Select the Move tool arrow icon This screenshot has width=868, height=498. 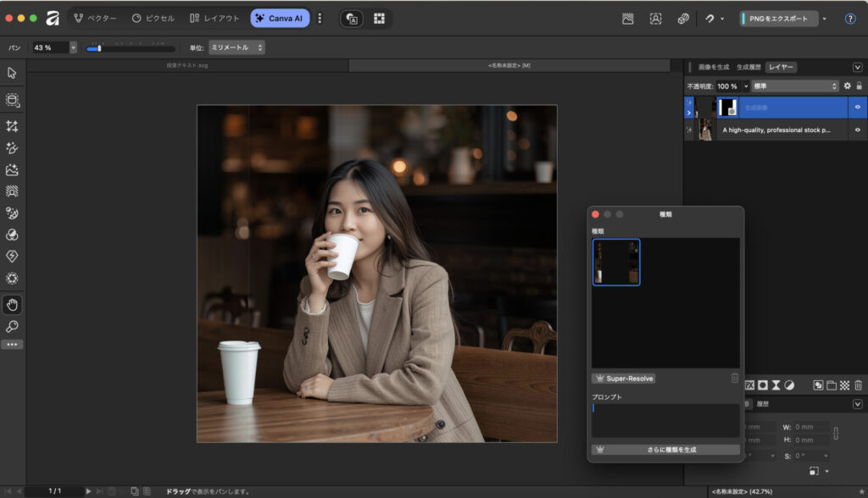coord(12,73)
